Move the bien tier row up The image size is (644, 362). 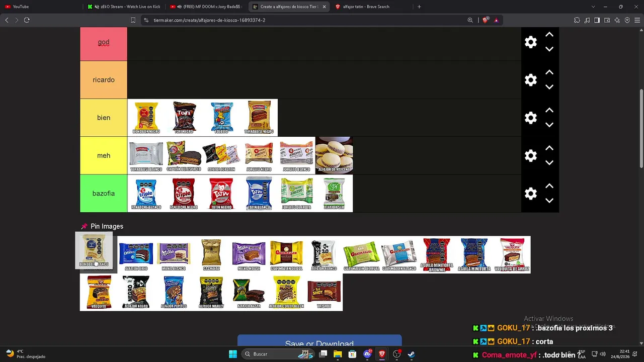[x=549, y=110]
